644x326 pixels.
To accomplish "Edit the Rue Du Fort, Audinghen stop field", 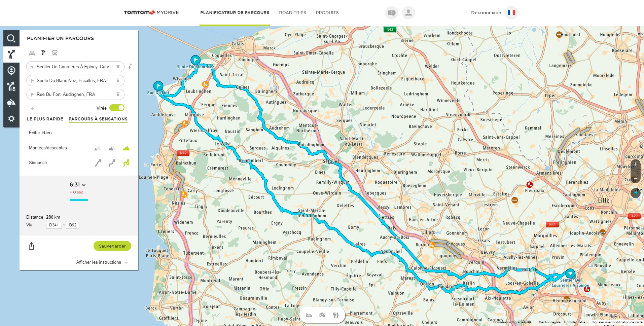I will pyautogui.click(x=75, y=94).
